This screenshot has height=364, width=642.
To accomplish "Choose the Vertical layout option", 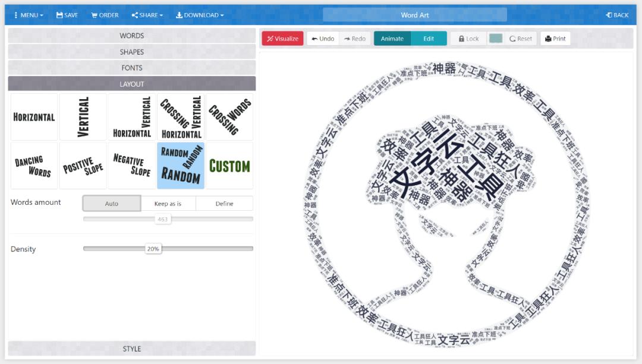I will click(x=83, y=117).
